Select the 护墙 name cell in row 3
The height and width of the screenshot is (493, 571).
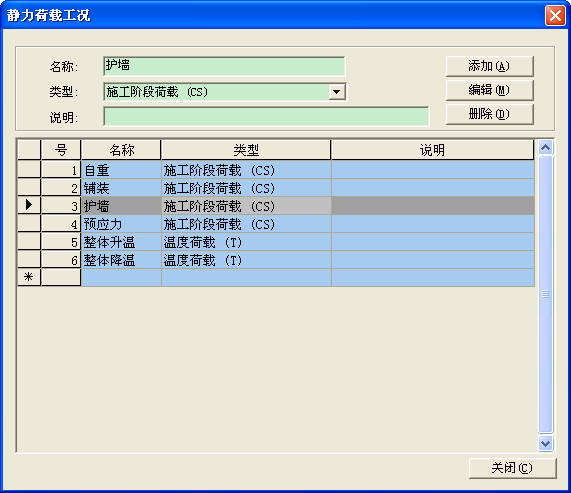(121, 206)
